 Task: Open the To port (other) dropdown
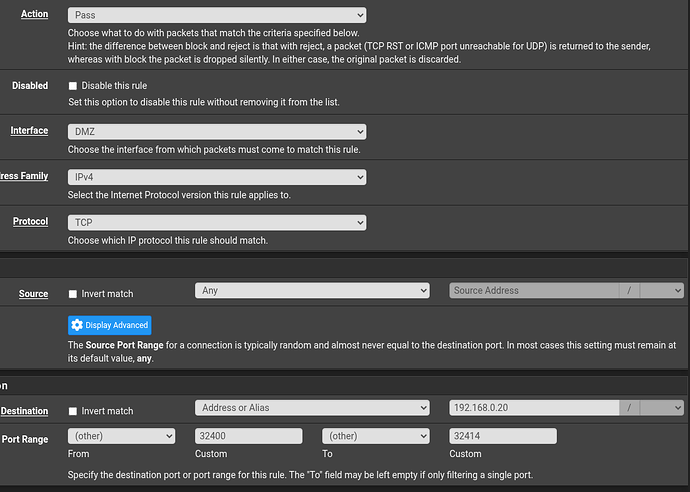tap(376, 436)
